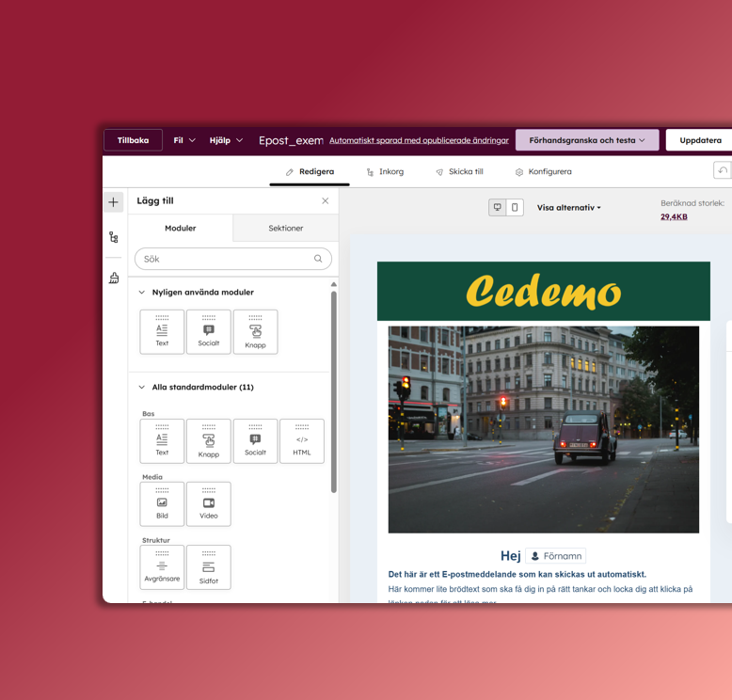This screenshot has width=732, height=700.
Task: Choose the Avgränsare structure module
Action: coord(162,567)
